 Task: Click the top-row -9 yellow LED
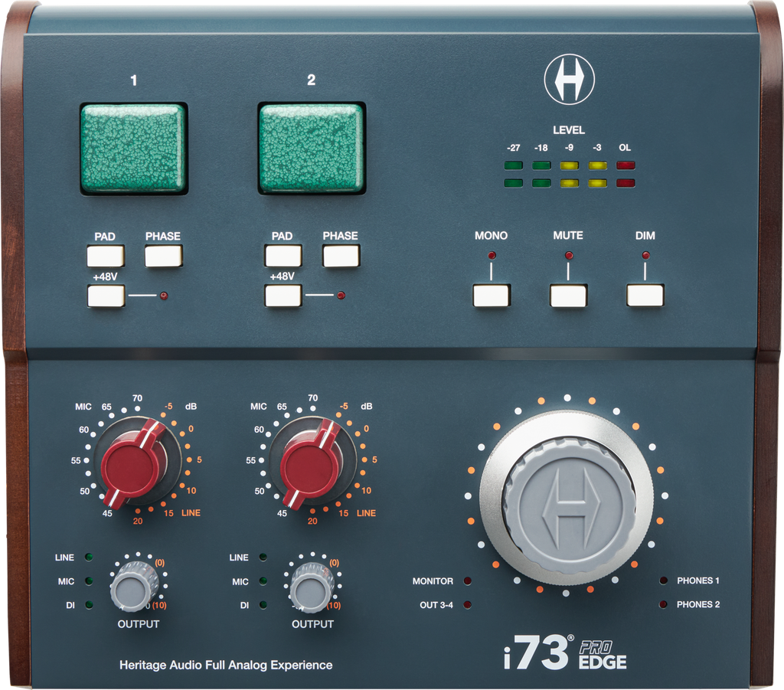pos(570,165)
